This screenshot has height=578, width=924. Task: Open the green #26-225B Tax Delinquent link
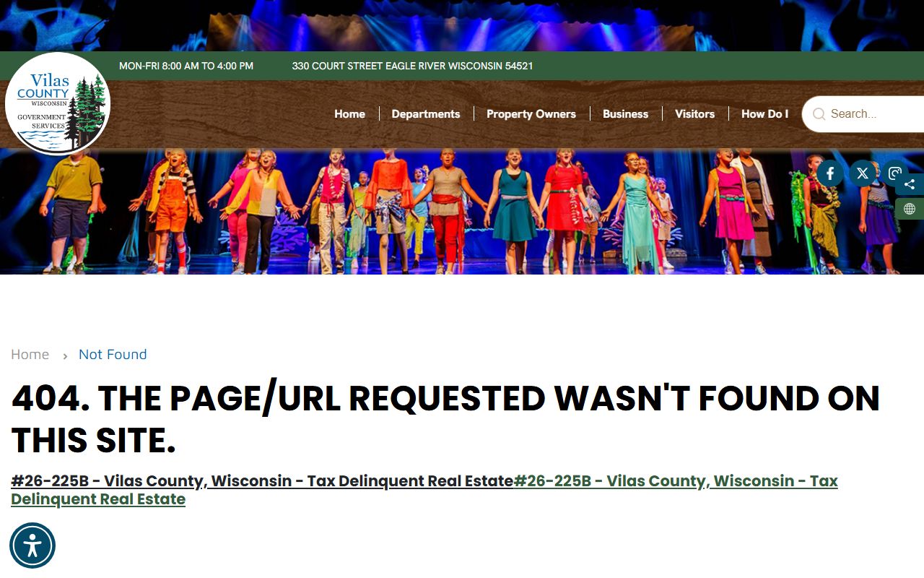[x=675, y=481]
